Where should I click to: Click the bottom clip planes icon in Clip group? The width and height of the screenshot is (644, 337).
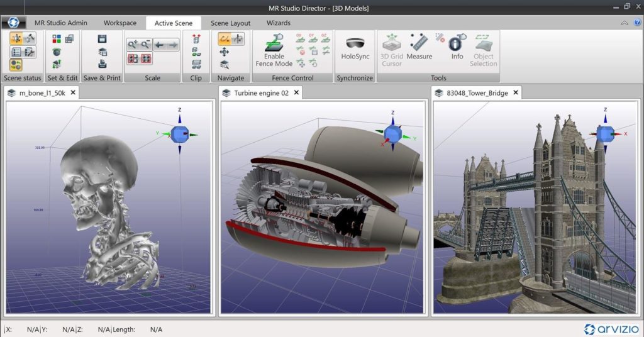point(196,64)
